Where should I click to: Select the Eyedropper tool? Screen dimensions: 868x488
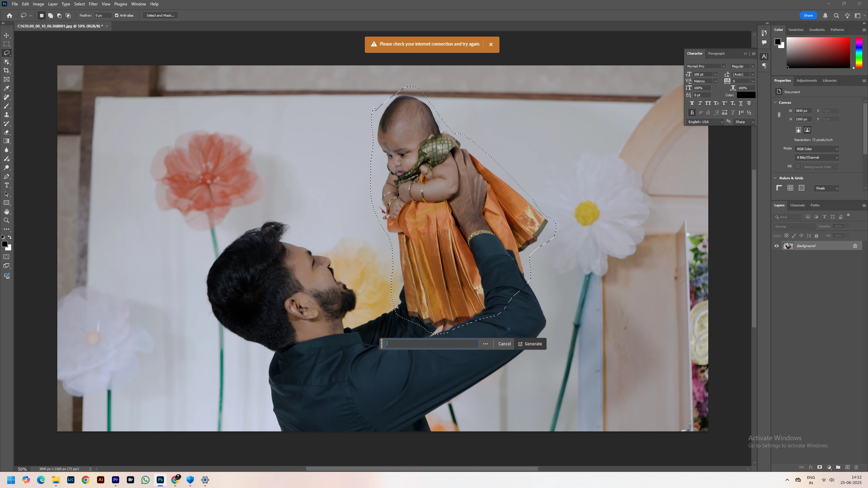[6, 88]
